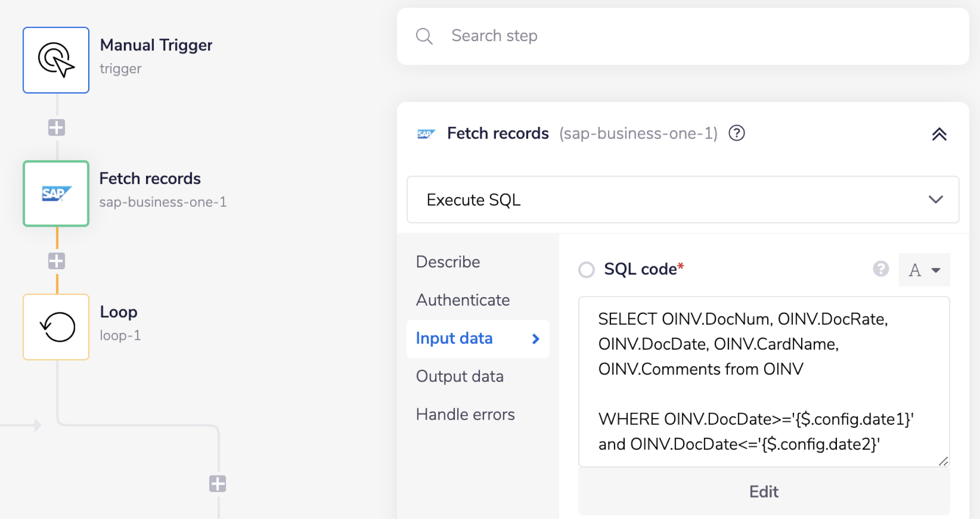The height and width of the screenshot is (519, 980).
Task: Go to the Output data tab
Action: point(460,377)
